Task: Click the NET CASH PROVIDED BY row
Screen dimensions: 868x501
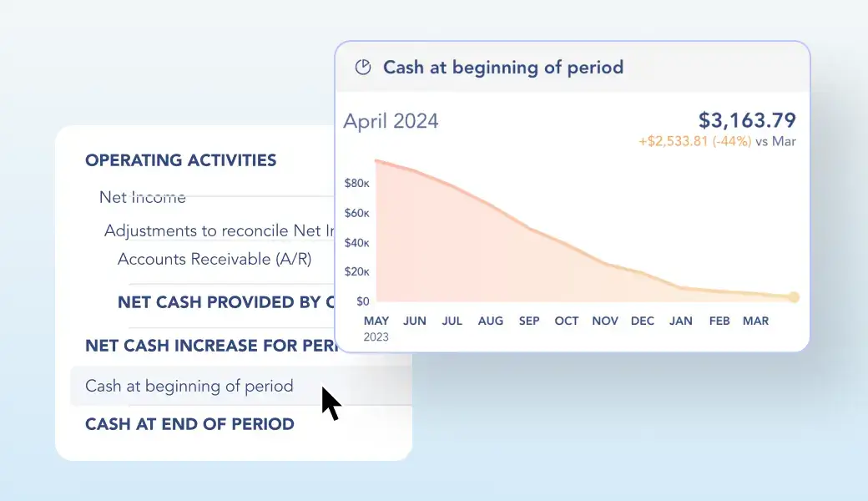Action: [x=225, y=302]
